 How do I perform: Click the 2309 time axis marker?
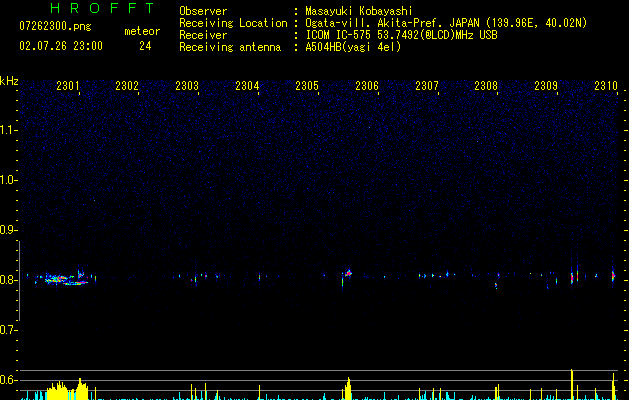(546, 86)
